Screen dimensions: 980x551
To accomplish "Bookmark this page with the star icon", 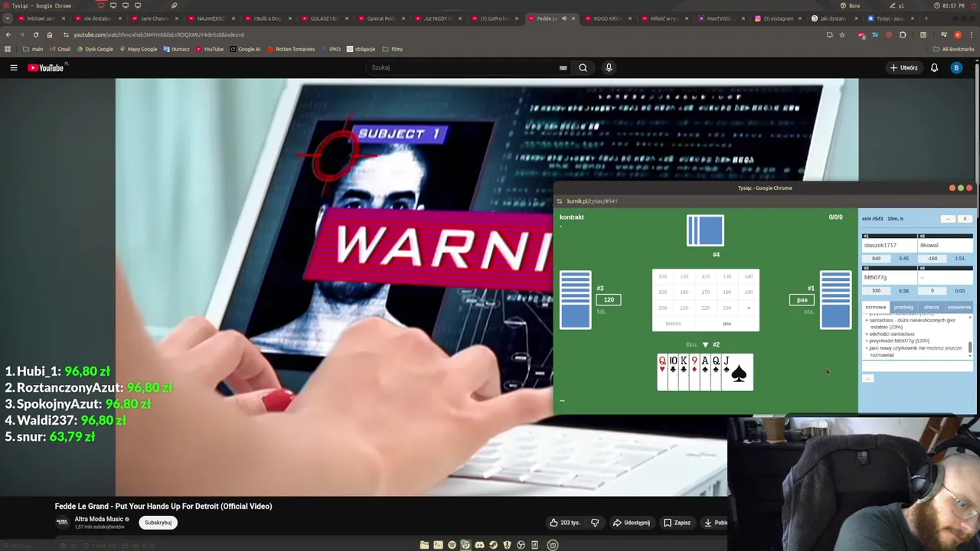I will click(x=841, y=34).
